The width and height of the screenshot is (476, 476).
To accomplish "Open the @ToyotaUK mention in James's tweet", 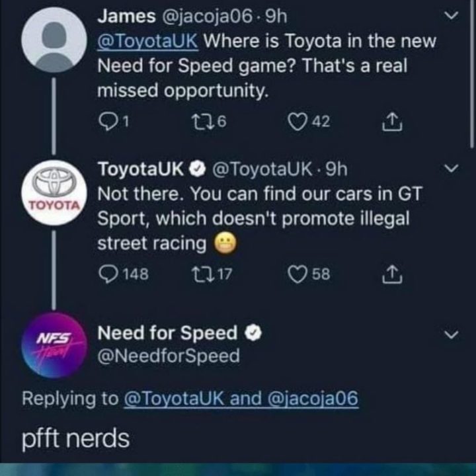I will point(147,40).
